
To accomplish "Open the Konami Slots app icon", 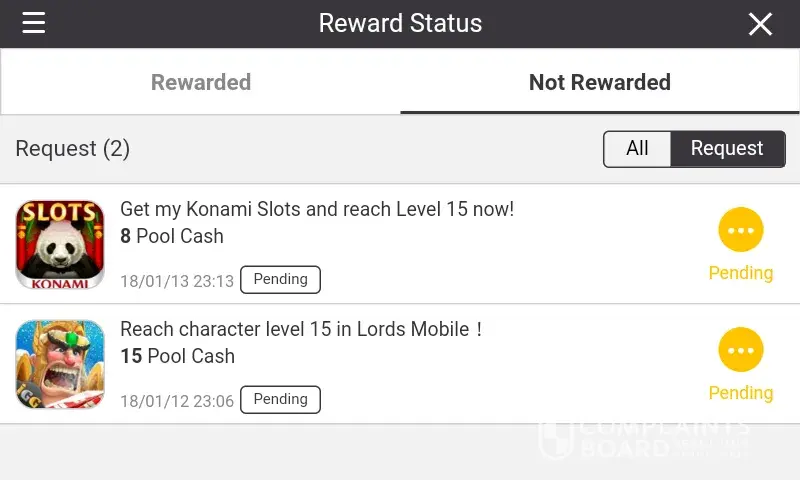I will pyautogui.click(x=60, y=244).
